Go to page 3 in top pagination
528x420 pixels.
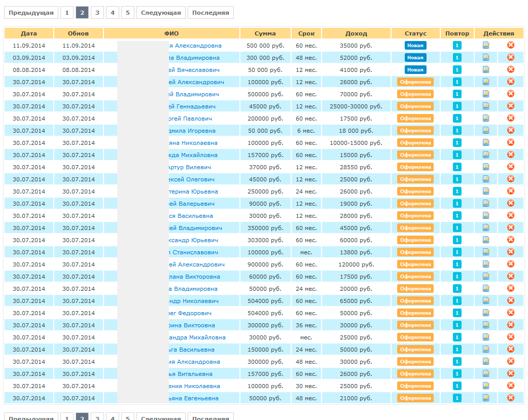tap(97, 13)
